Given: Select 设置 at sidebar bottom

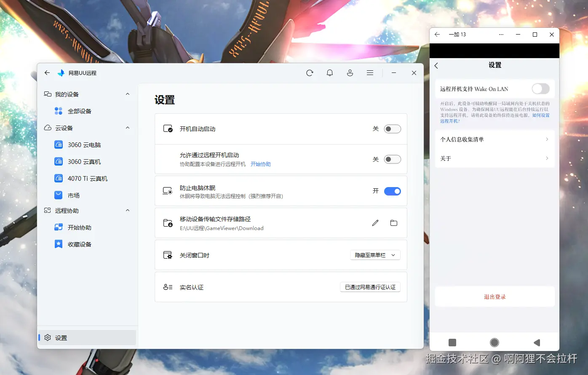Looking at the screenshot, I should [87, 338].
